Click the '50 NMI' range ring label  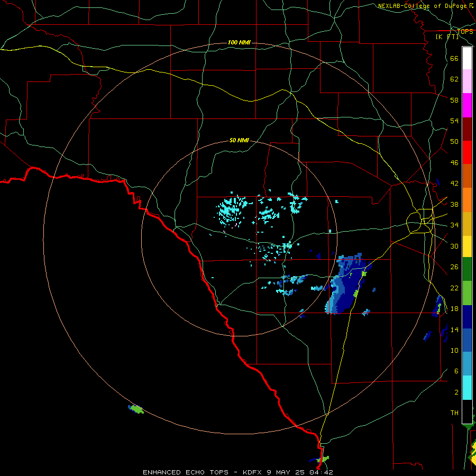pos(239,140)
